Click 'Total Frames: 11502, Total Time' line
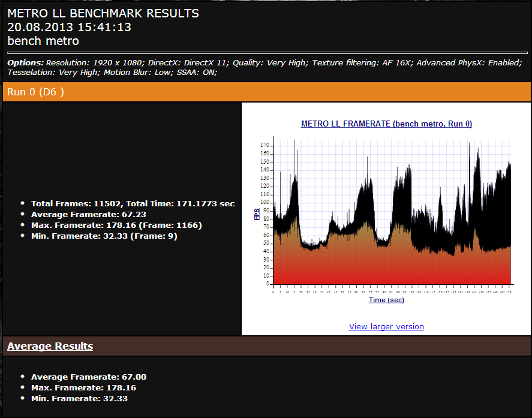 133,203
